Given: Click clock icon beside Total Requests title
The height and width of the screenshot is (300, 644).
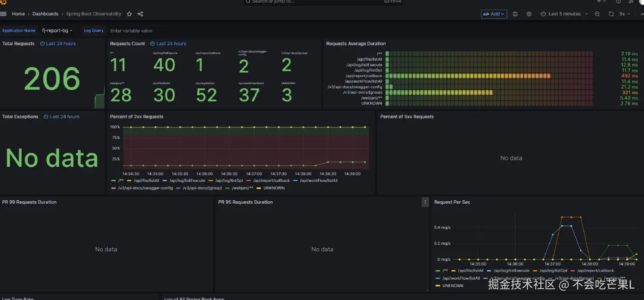Looking at the screenshot, I should click(x=43, y=44).
